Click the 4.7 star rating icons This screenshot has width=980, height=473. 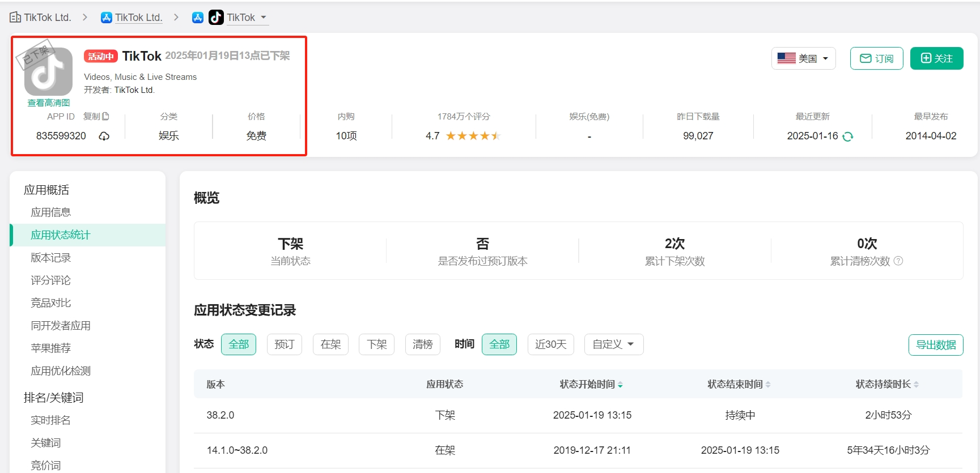[473, 136]
